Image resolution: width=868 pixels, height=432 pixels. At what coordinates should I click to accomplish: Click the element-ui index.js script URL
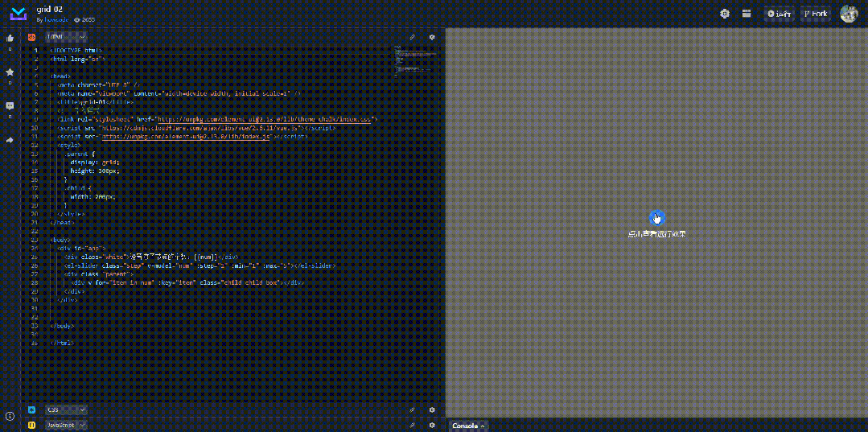[186, 136]
